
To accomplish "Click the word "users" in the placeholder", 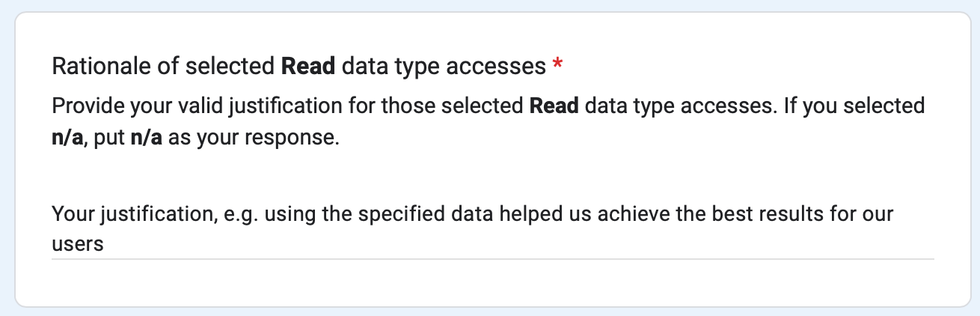I will 77,244.
